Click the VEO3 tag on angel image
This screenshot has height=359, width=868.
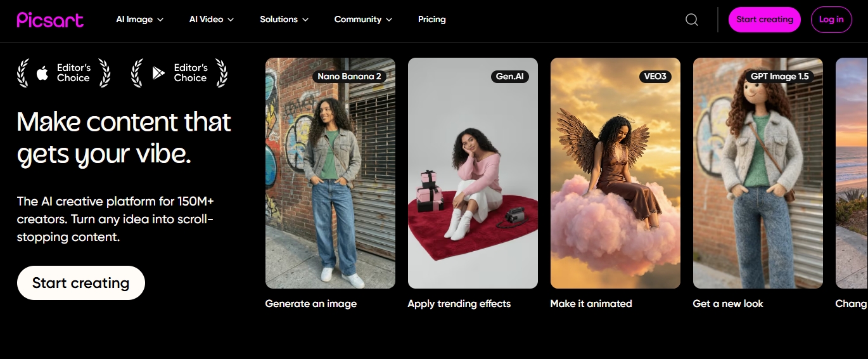[x=655, y=76]
